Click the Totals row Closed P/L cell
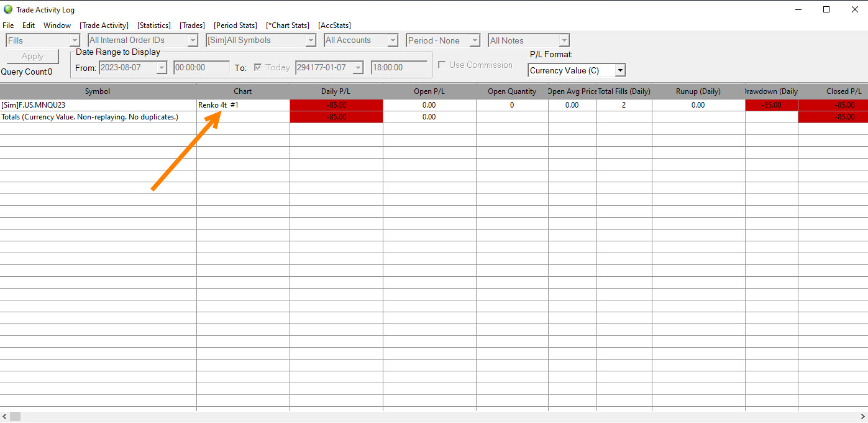 pyautogui.click(x=833, y=117)
